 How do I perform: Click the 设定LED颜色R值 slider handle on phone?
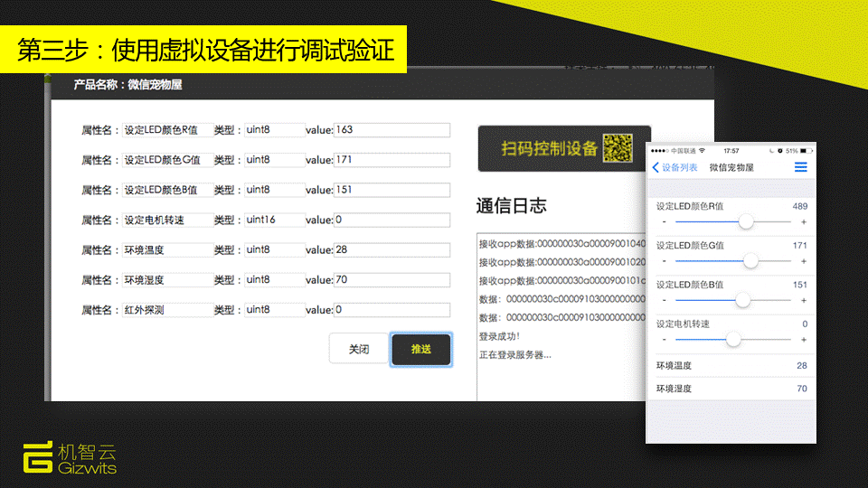(x=746, y=221)
